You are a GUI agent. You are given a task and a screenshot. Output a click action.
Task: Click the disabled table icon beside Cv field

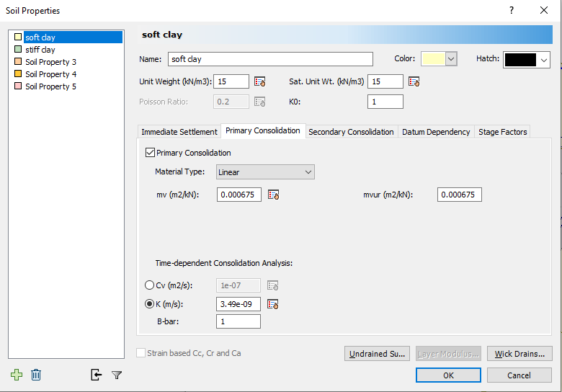coord(273,285)
